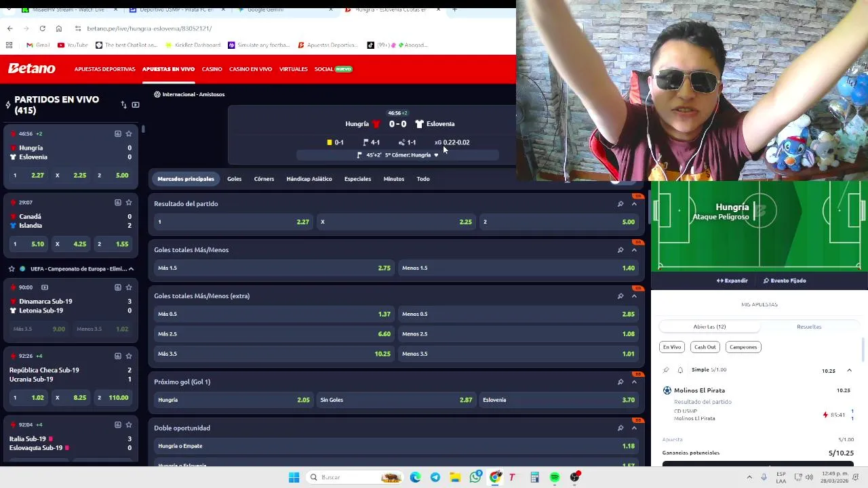
Task: Toggle Evento Fijado pin
Action: pyautogui.click(x=785, y=281)
